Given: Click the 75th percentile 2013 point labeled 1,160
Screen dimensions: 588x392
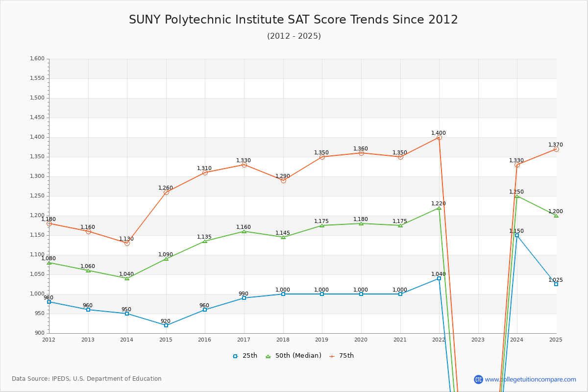Looking at the screenshot, I should pyautogui.click(x=88, y=231).
